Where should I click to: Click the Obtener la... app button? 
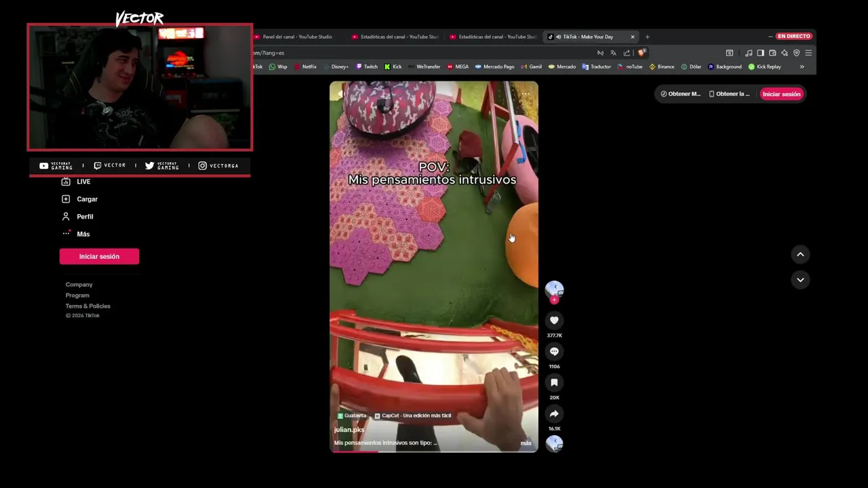tap(730, 94)
